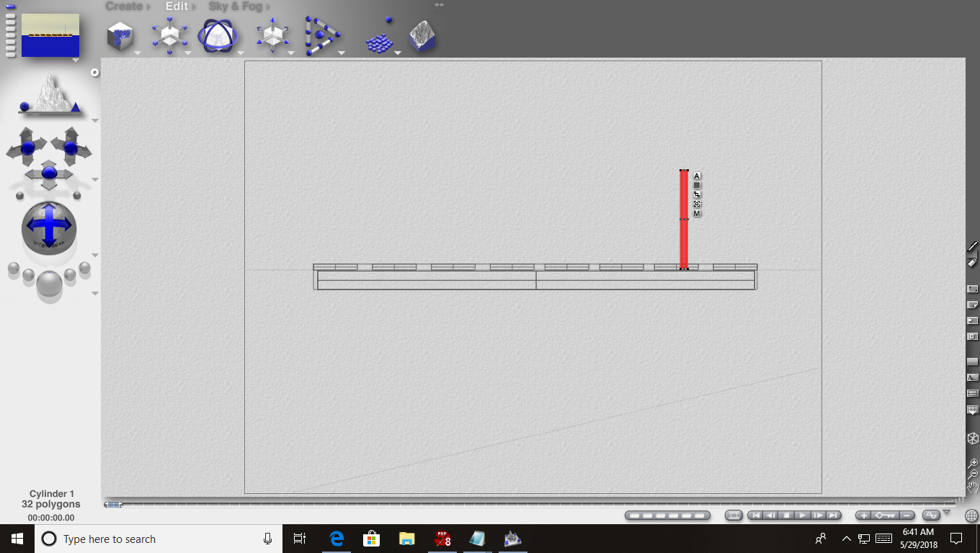Expand the trackball options triangle
The width and height of the screenshot is (980, 553).
pos(94,256)
